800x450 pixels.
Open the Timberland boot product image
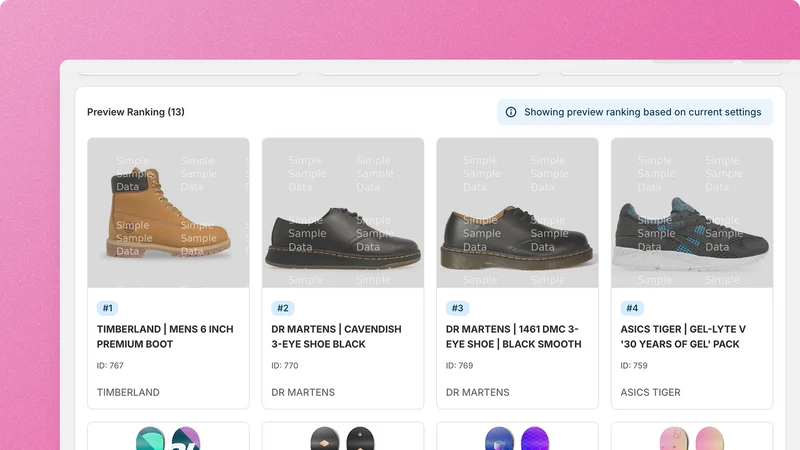[168, 213]
